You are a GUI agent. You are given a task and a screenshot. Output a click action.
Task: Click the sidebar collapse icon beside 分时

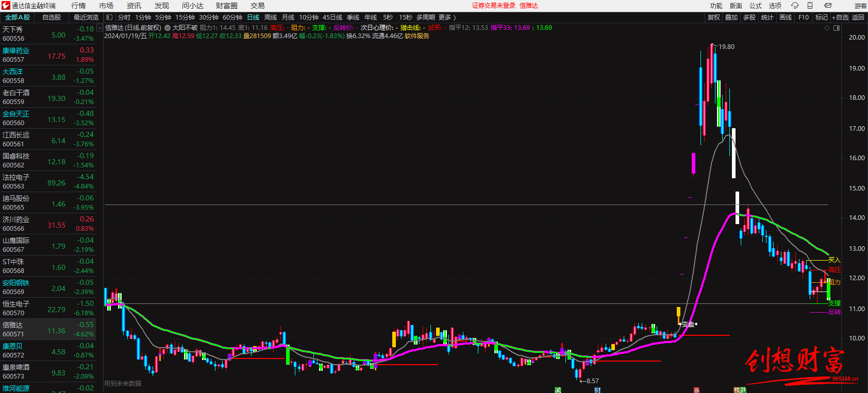(x=109, y=18)
